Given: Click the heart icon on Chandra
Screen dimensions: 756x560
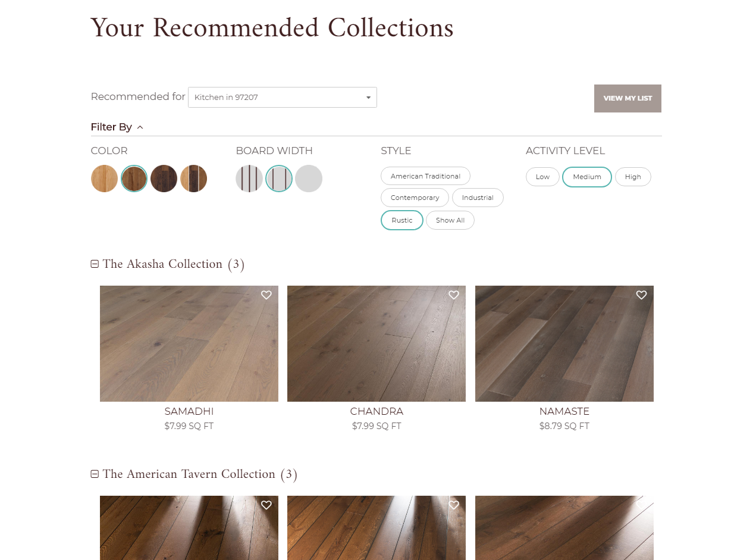Looking at the screenshot, I should click(x=454, y=295).
